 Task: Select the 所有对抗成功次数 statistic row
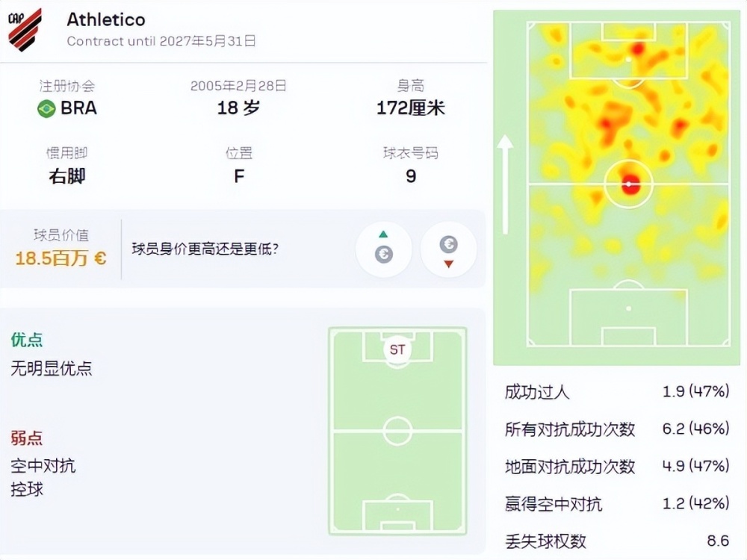click(617, 429)
